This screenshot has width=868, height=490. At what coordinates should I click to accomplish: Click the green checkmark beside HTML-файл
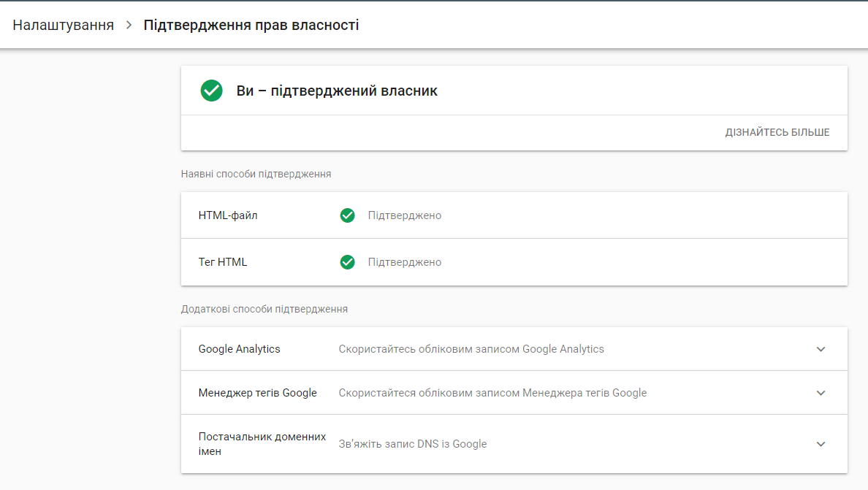pyautogui.click(x=348, y=215)
